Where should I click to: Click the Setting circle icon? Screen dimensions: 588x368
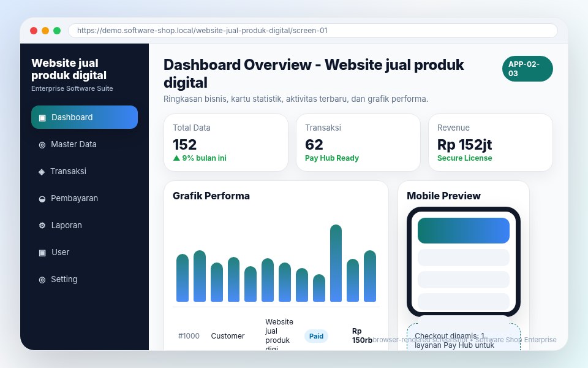pyautogui.click(x=42, y=280)
